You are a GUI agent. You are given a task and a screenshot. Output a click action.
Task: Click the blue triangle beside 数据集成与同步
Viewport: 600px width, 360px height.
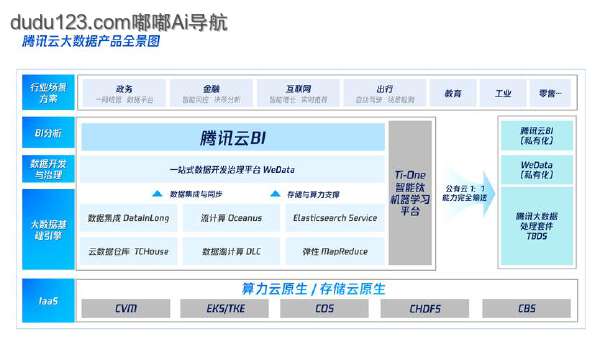[157, 194]
